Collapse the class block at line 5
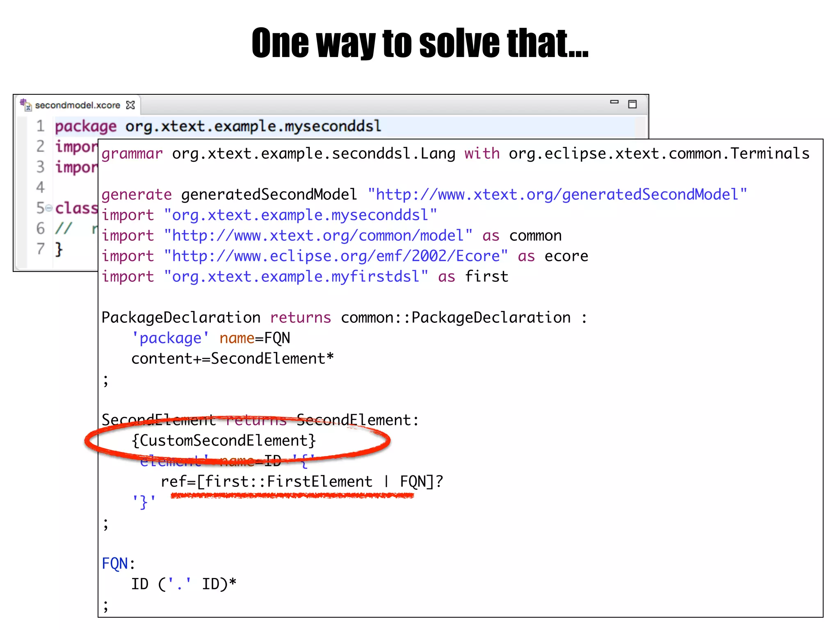 (x=49, y=208)
